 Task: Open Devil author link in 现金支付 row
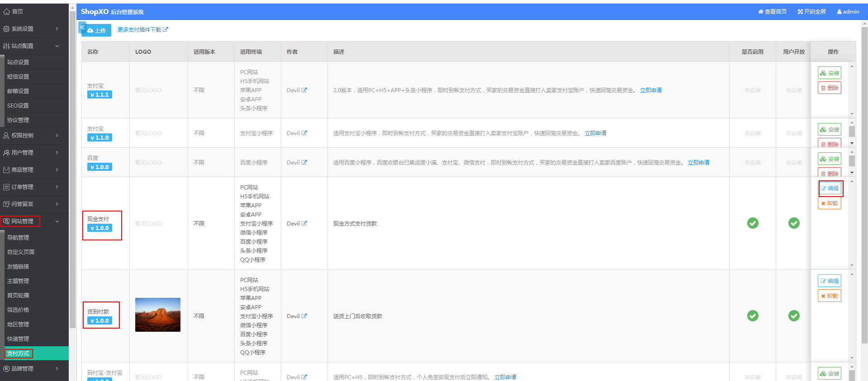coord(297,224)
